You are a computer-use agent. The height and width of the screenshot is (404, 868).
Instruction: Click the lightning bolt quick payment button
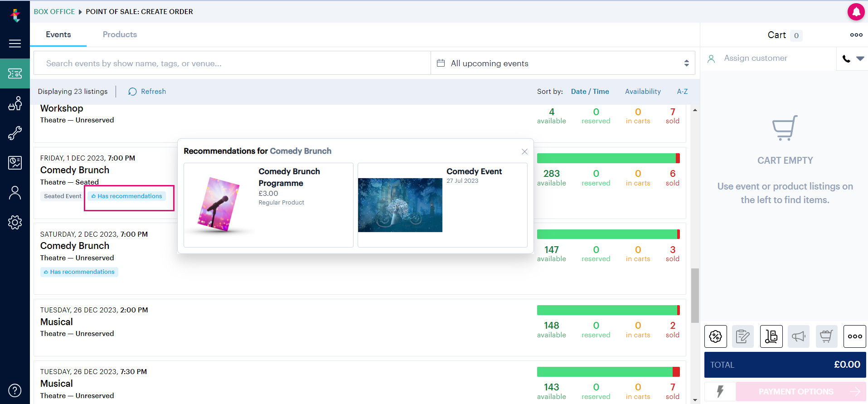(x=720, y=391)
